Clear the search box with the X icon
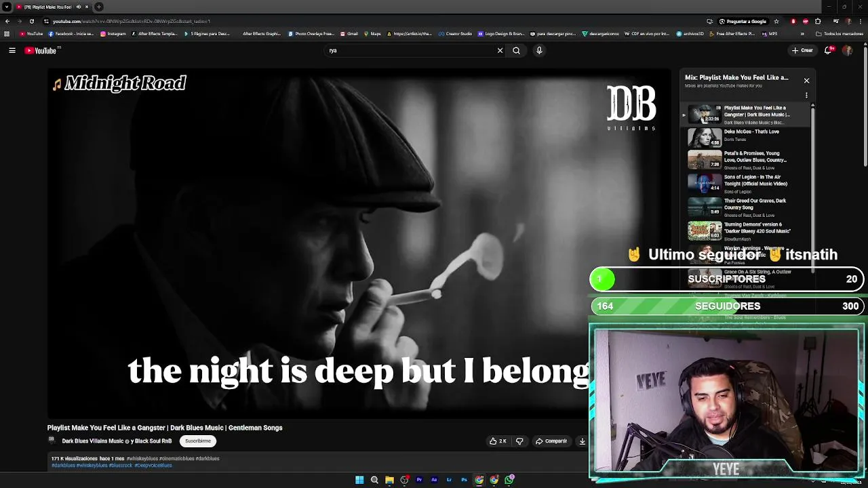Viewport: 868px width, 488px height. pos(500,50)
